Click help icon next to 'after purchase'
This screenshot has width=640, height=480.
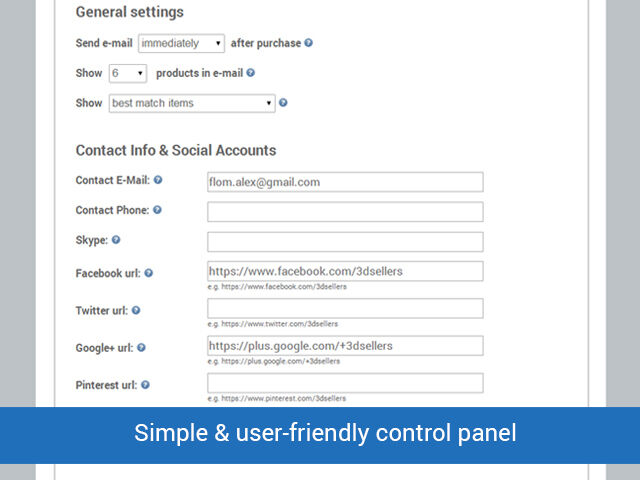click(309, 43)
